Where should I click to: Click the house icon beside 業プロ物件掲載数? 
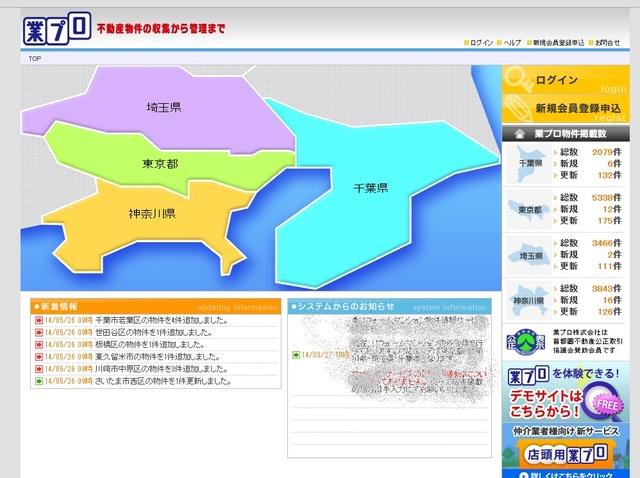coord(519,134)
